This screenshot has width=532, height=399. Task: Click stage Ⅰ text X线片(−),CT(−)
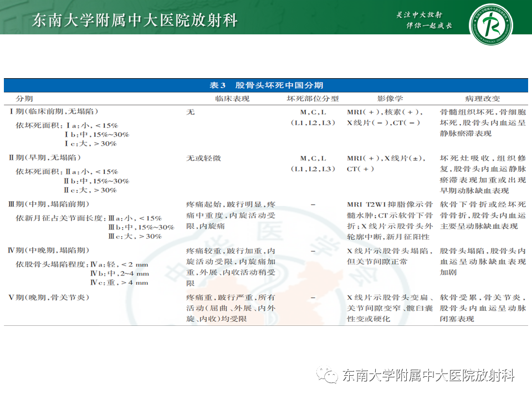383,123
